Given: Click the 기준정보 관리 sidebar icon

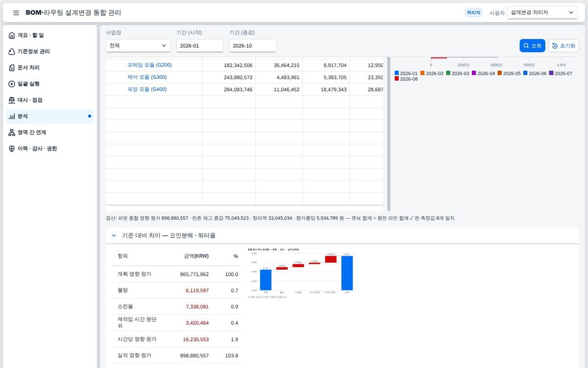Looking at the screenshot, I should click(12, 52).
